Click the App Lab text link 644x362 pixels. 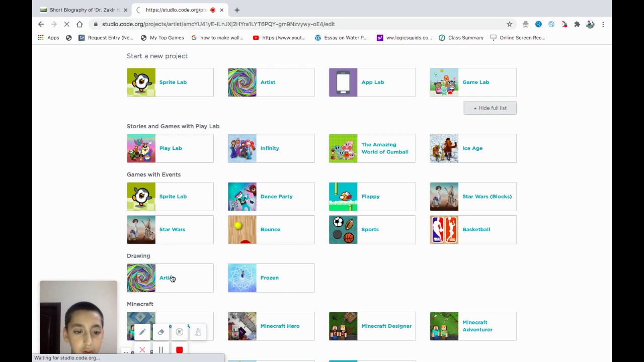point(372,82)
